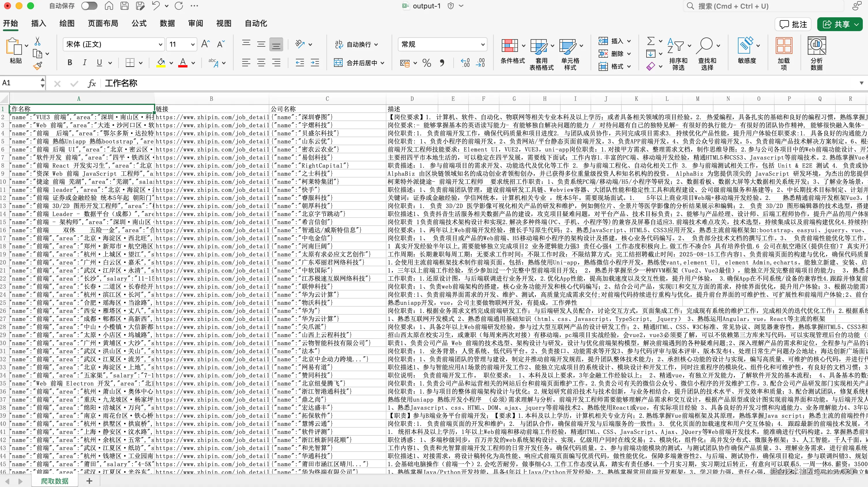Apply yellow fill color bucket swatch

tap(161, 63)
